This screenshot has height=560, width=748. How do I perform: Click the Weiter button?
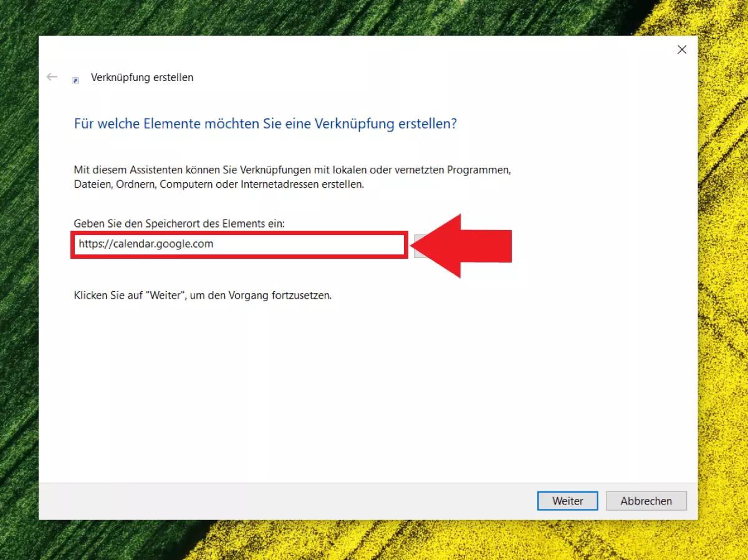[x=567, y=501]
